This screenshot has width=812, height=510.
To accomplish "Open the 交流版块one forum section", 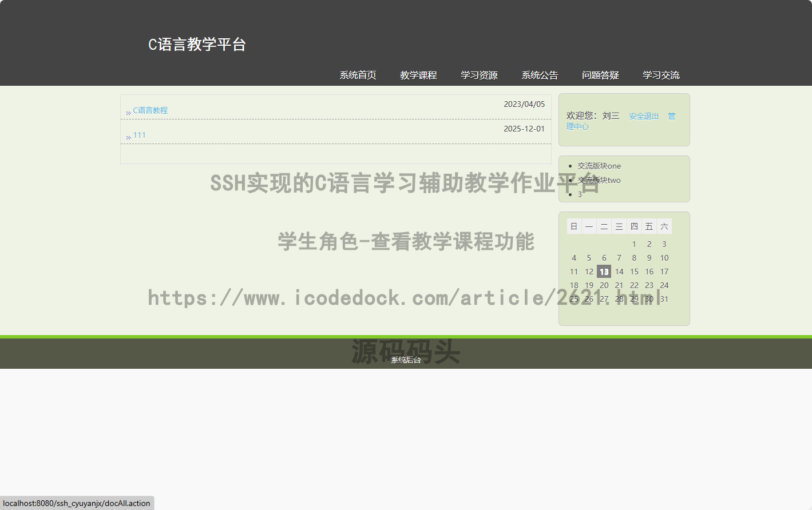I will [x=599, y=166].
